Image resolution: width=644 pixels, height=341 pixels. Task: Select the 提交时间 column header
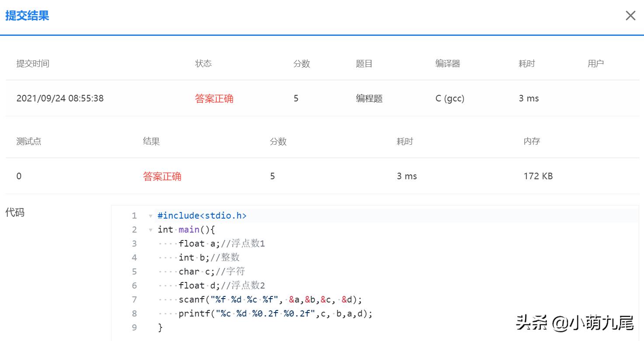click(33, 63)
